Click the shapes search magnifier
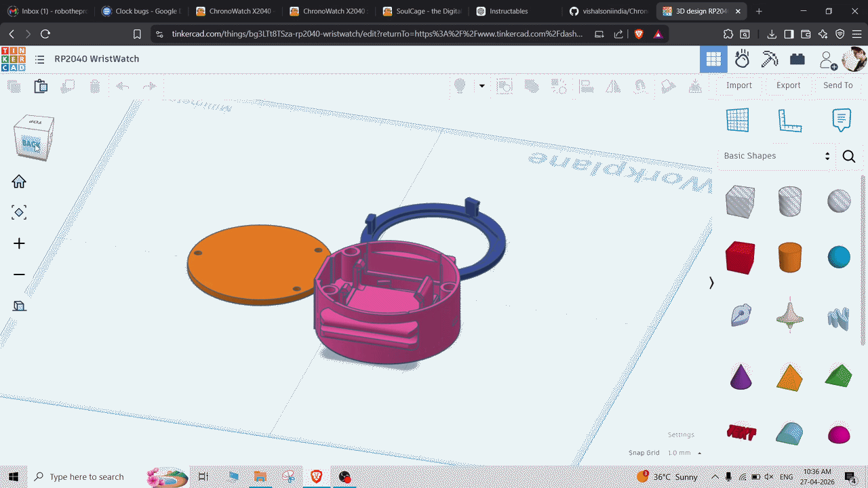Viewport: 868px width, 488px height. (849, 157)
